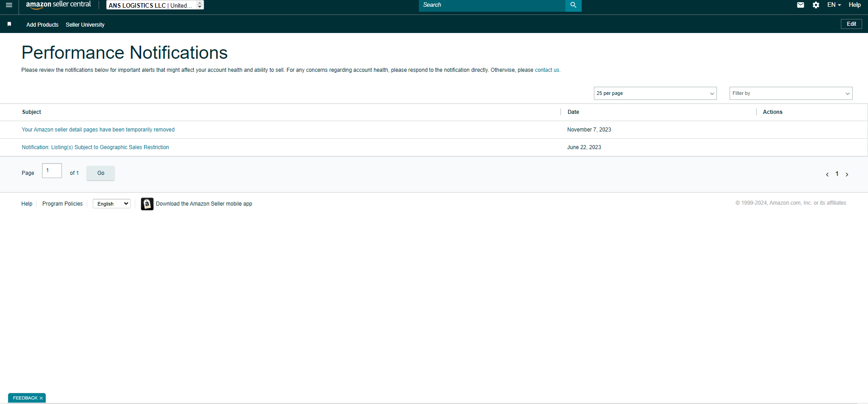The image size is (868, 404).
Task: Select pagination page number 1
Action: pyautogui.click(x=837, y=174)
